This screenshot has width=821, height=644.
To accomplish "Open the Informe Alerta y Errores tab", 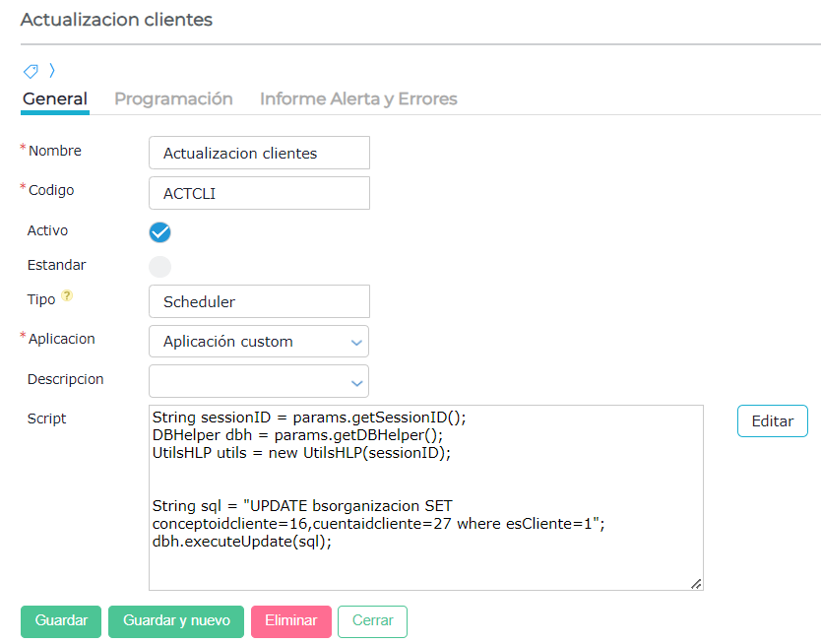I will (358, 98).
